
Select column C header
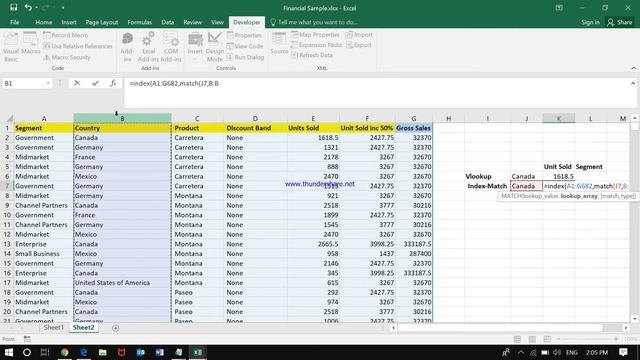pos(197,118)
